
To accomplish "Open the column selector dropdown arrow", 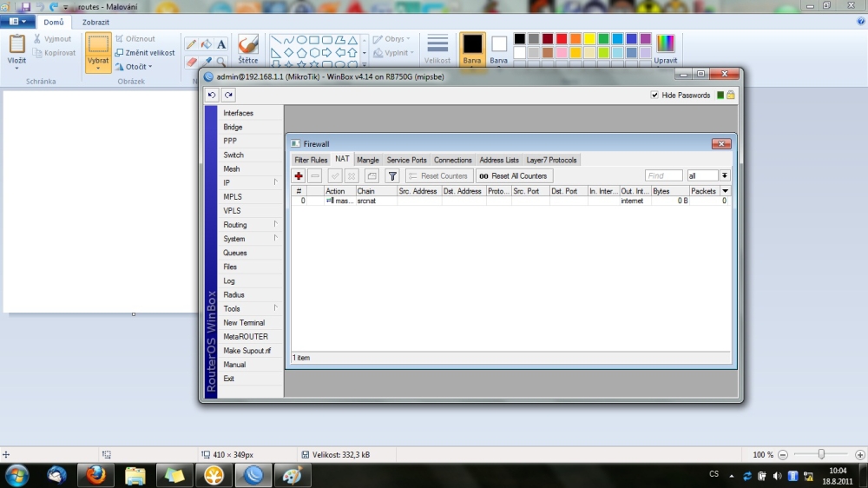I will coord(725,191).
